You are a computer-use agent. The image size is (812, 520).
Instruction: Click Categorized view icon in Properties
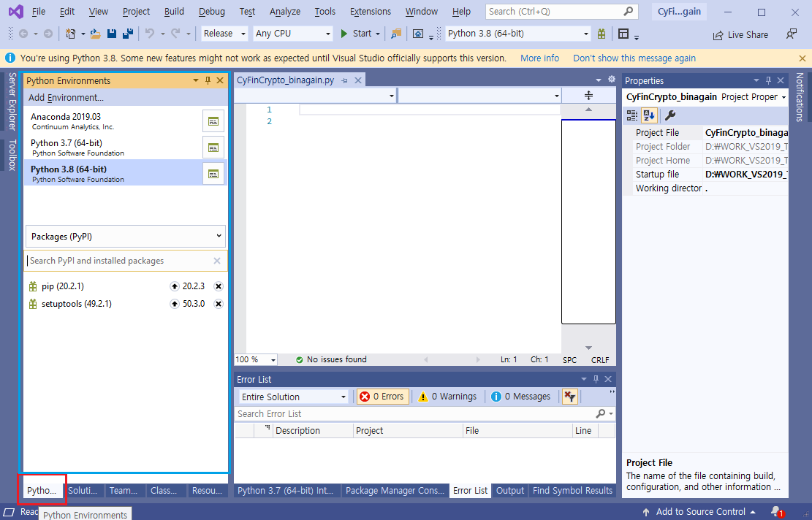(632, 115)
